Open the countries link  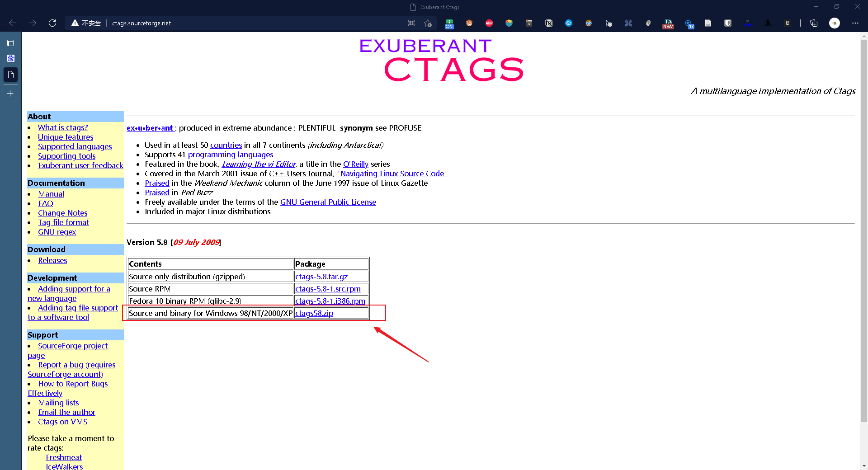point(226,145)
